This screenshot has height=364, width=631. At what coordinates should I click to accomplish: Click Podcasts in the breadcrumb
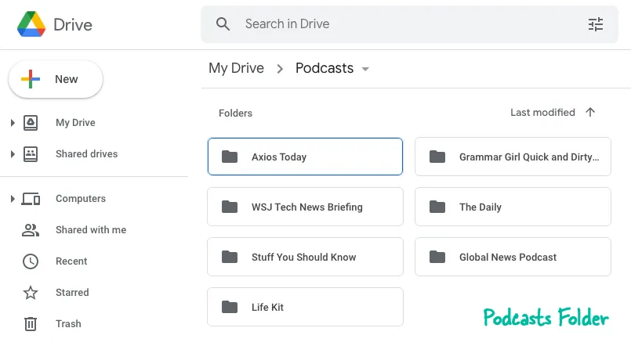coord(325,68)
